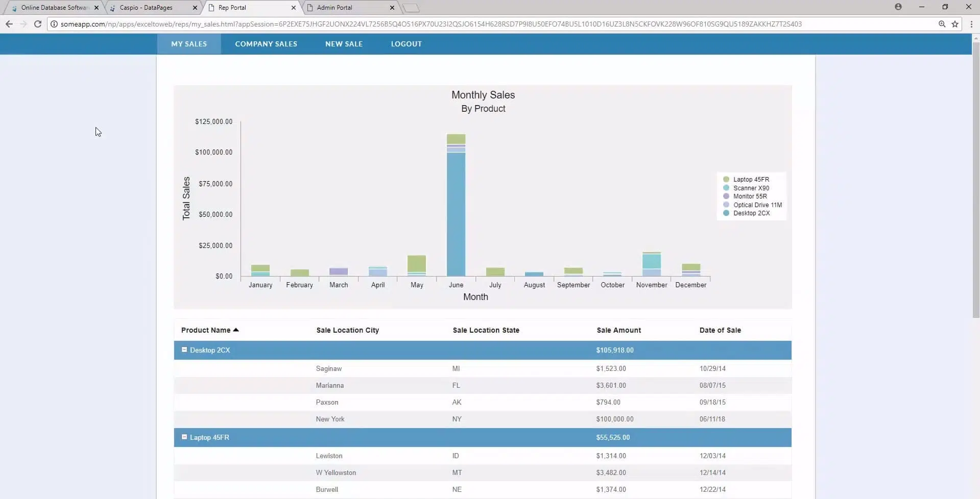Open the browser zoom magnifier icon
Viewport: 980px width, 499px height.
942,24
